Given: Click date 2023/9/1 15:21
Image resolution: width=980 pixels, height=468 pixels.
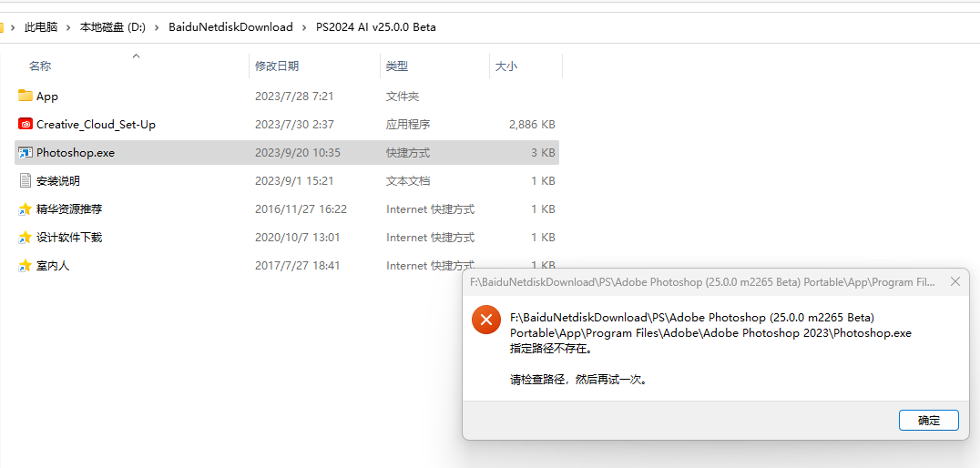Looking at the screenshot, I should tap(294, 181).
